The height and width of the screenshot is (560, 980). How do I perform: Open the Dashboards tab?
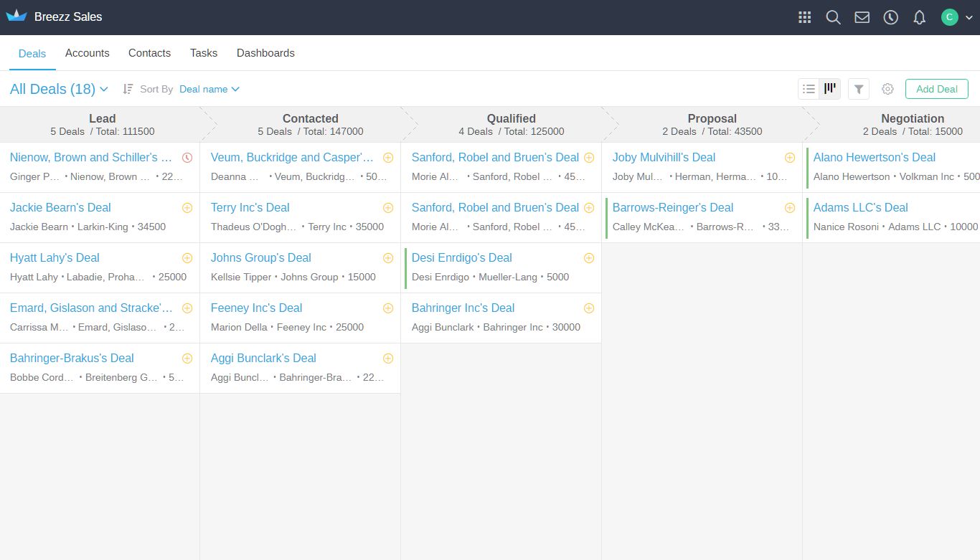[x=265, y=53]
